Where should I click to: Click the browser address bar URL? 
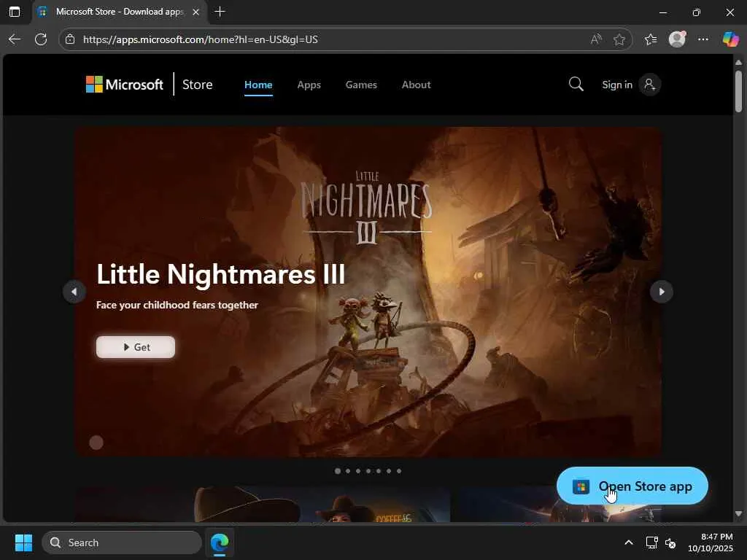(200, 39)
